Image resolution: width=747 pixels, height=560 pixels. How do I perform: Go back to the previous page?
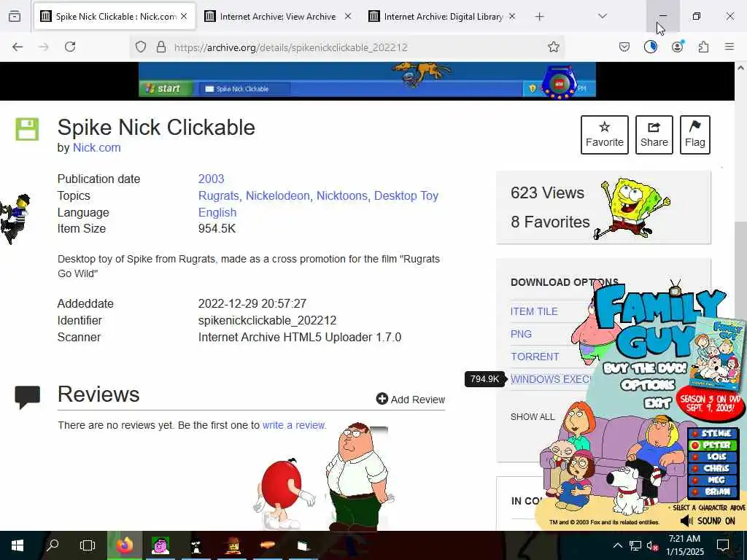(x=18, y=47)
